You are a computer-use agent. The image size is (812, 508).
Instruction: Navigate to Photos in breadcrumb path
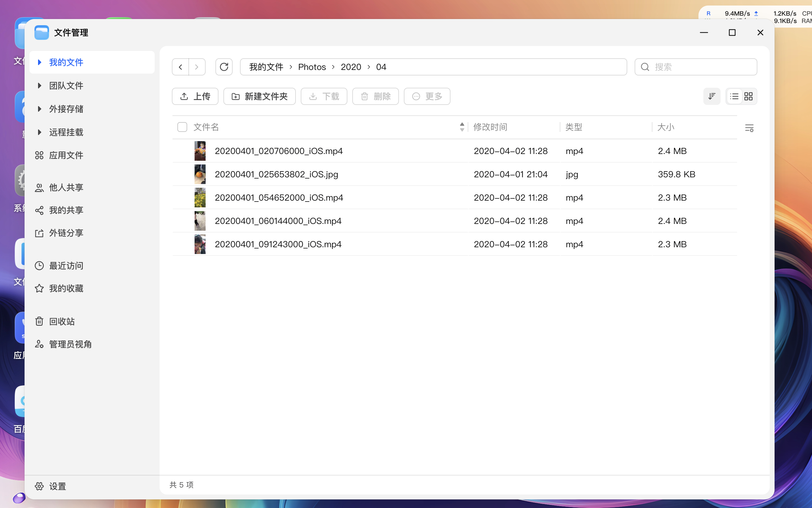click(312, 67)
